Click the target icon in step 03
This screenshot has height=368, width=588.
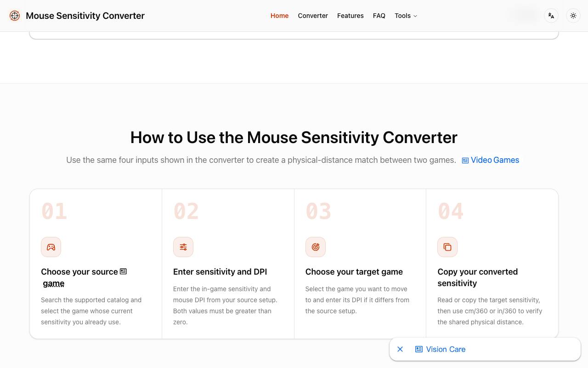point(316,247)
